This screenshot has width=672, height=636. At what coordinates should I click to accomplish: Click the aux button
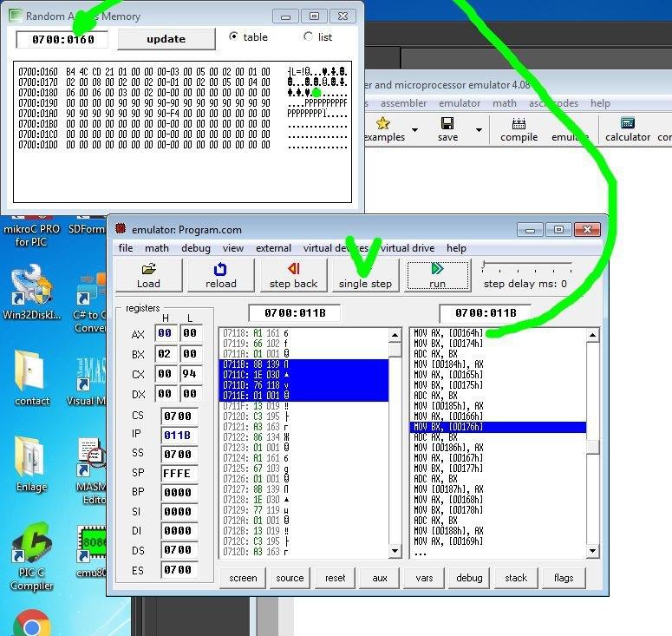[x=380, y=578]
